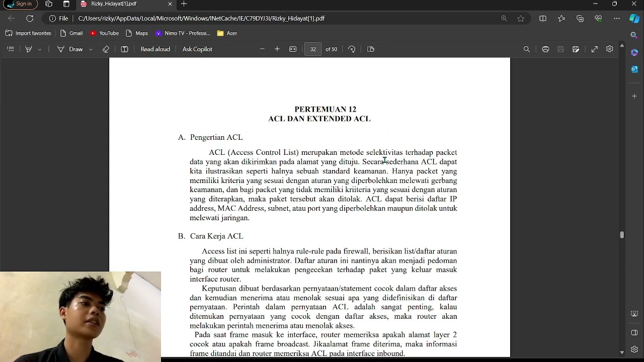
Task: Reload the current page
Action: (x=30, y=18)
